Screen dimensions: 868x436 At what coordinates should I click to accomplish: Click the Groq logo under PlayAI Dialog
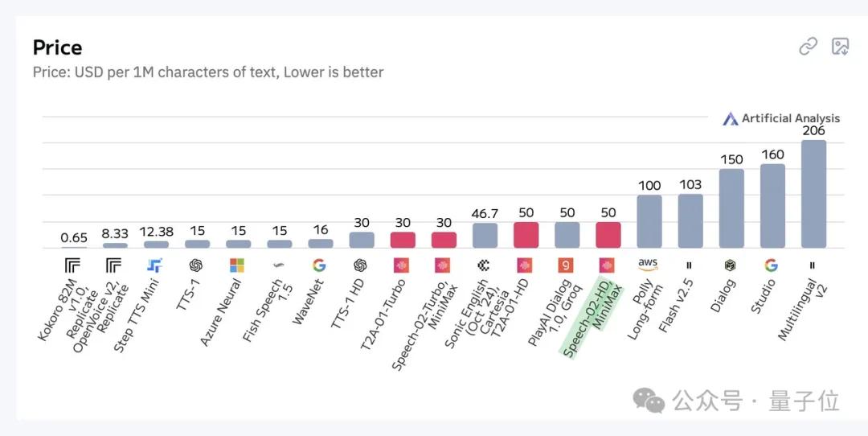(566, 266)
